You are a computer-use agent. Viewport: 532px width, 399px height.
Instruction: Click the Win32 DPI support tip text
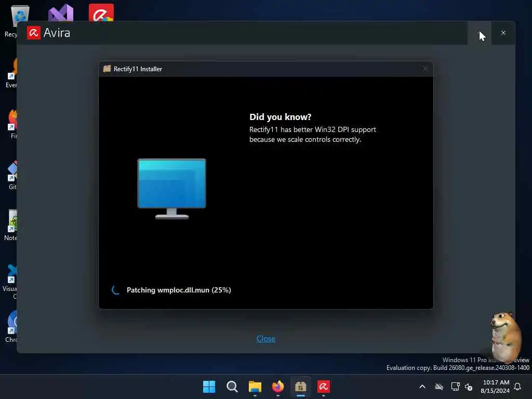pyautogui.click(x=312, y=135)
